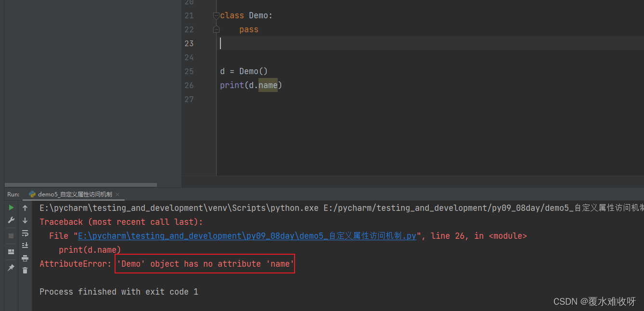The height and width of the screenshot is (311, 644).
Task: Click the Restore Layout icon
Action: tap(11, 252)
